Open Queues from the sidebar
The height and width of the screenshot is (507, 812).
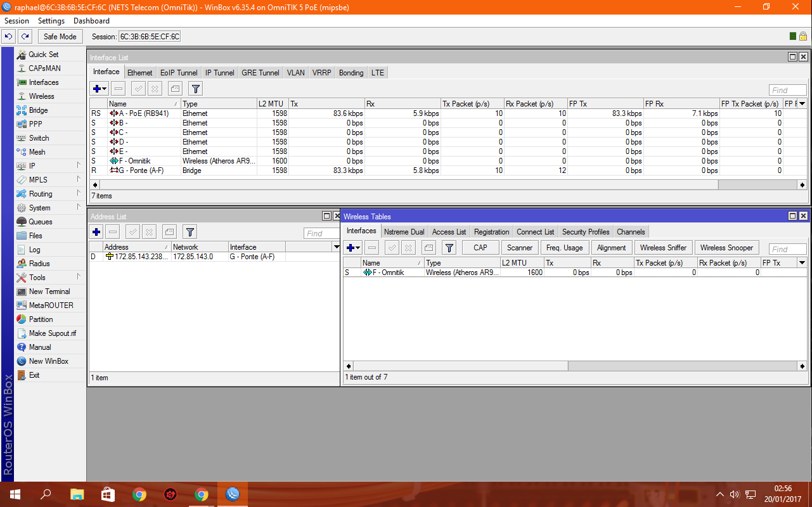pyautogui.click(x=41, y=222)
